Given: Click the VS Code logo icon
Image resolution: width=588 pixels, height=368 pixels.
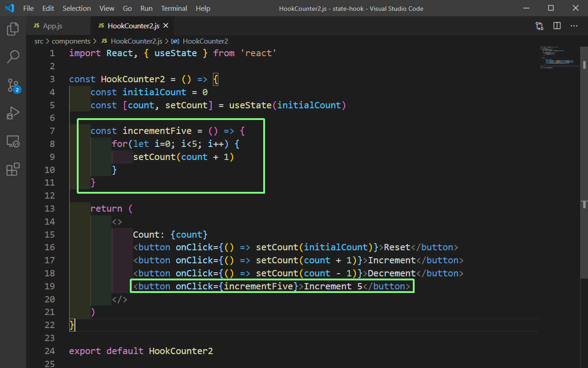Looking at the screenshot, I should pyautogui.click(x=9, y=8).
